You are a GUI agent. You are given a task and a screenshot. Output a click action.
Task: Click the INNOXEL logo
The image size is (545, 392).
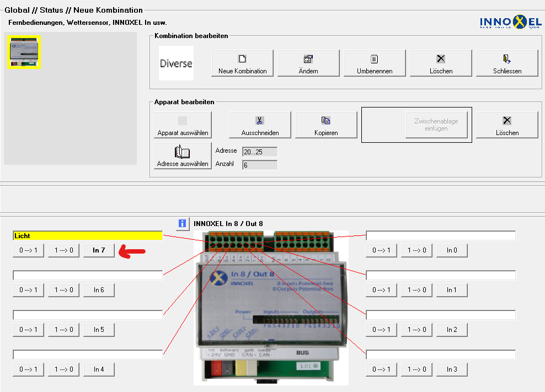[511, 22]
